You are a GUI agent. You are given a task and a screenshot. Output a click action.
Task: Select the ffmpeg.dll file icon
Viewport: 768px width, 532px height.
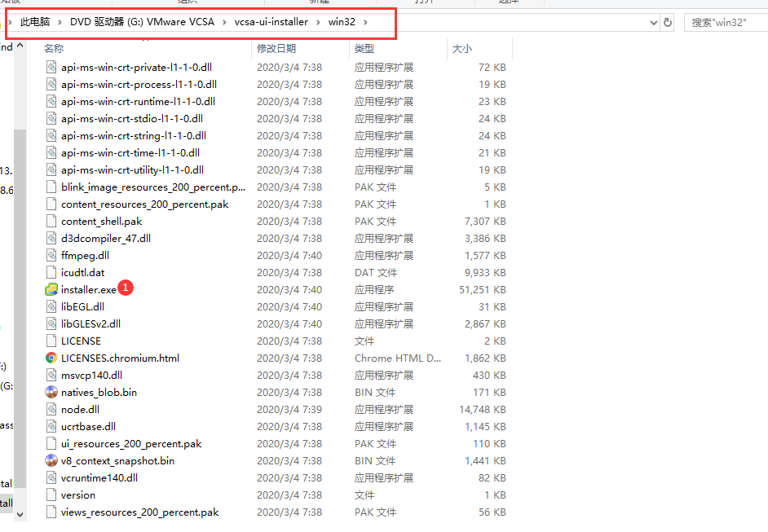coord(52,255)
